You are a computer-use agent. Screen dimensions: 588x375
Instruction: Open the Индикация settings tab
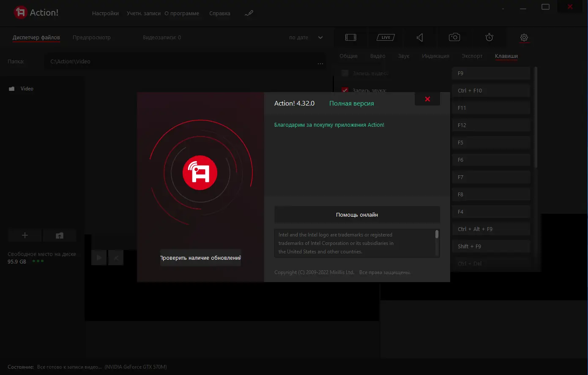[435, 56]
